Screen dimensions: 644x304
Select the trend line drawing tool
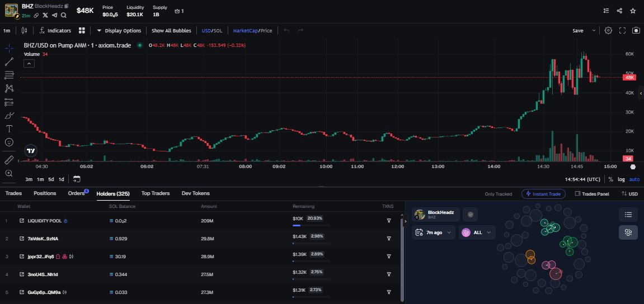point(9,61)
